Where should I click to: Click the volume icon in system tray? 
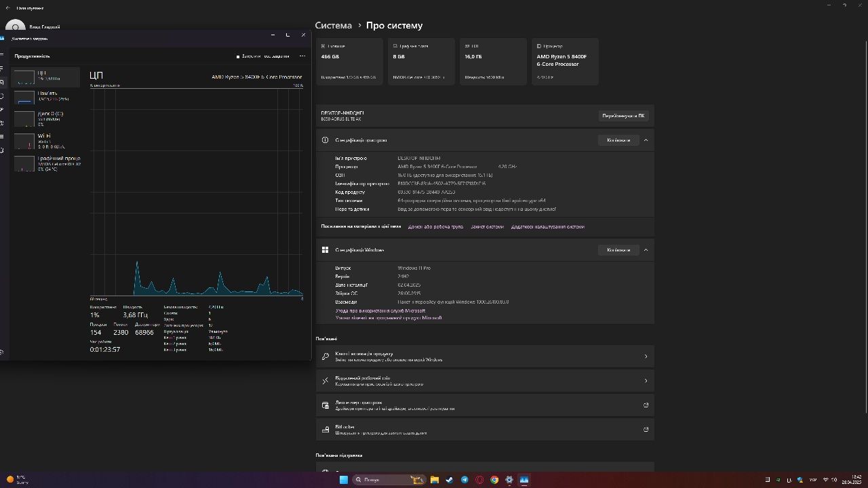[x=833, y=480]
